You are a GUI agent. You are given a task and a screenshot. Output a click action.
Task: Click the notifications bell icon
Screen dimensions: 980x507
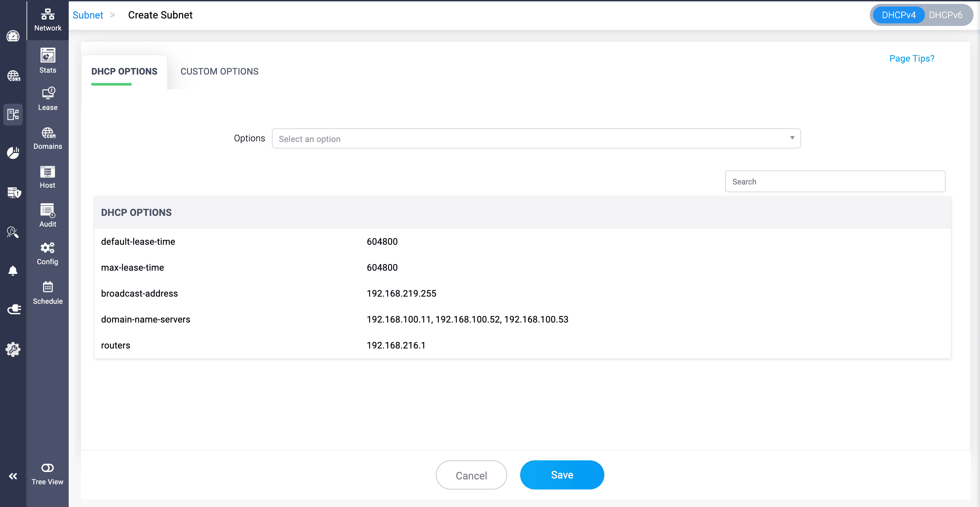tap(13, 271)
